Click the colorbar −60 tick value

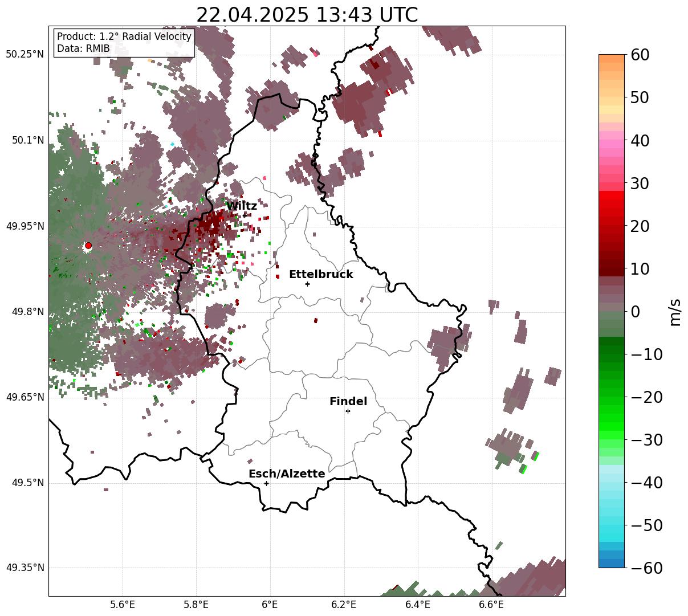coord(646,568)
